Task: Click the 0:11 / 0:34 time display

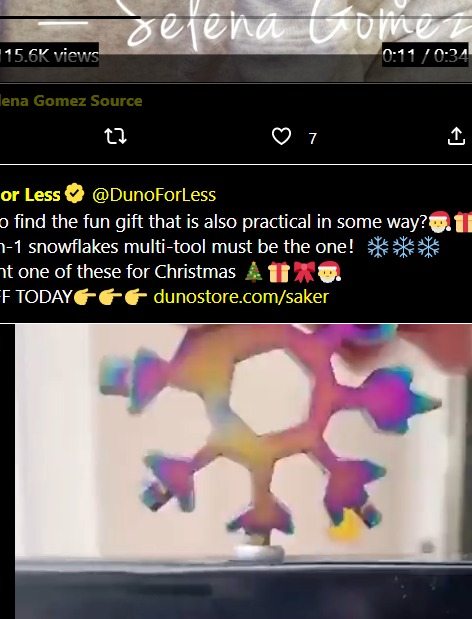Action: coord(425,56)
